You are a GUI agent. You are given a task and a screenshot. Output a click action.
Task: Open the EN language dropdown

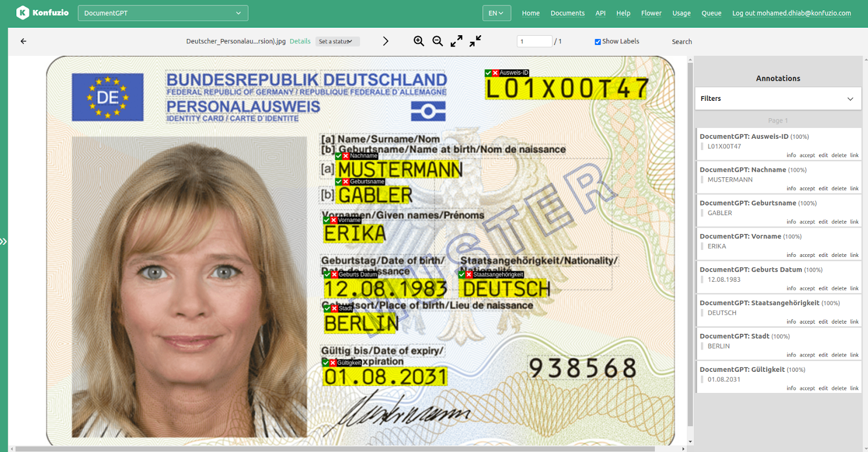coord(496,13)
